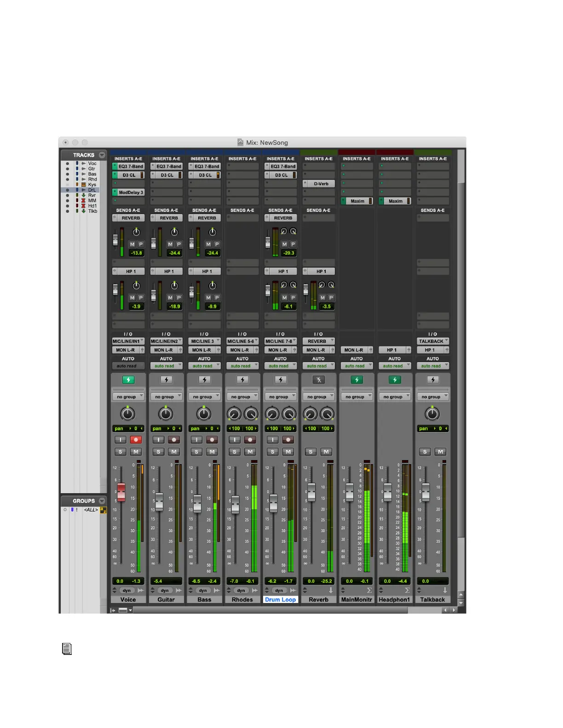This screenshot has height=728, width=563.
Task: Expand the Tracks list popup menu
Action: pos(102,155)
